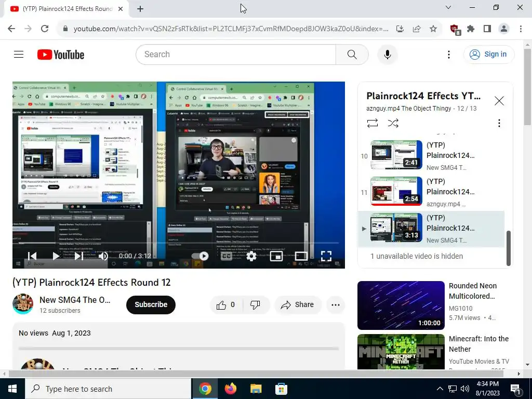Toggle the browser side panel
The height and width of the screenshot is (399, 532).
[487, 29]
